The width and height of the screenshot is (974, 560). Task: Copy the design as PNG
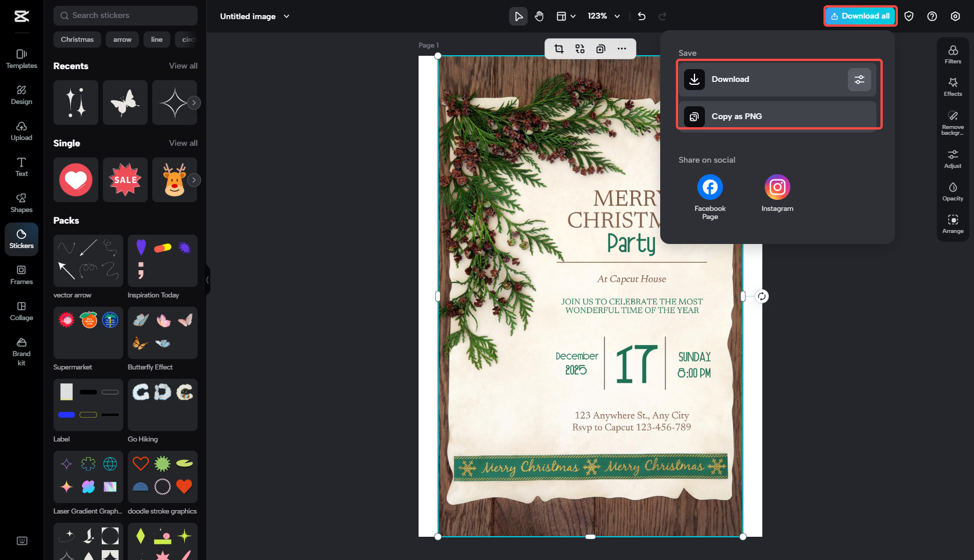click(778, 116)
